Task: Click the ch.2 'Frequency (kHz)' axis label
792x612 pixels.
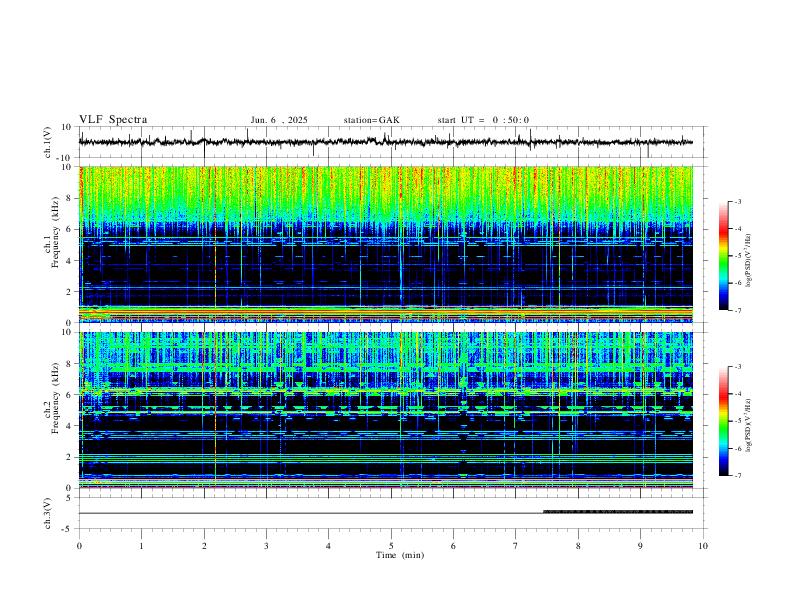Action: pyautogui.click(x=55, y=398)
